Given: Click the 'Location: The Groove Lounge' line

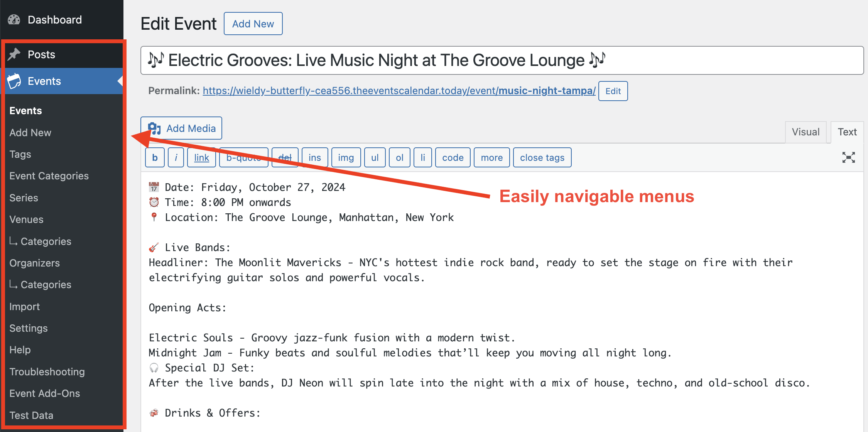Looking at the screenshot, I should pyautogui.click(x=301, y=218).
